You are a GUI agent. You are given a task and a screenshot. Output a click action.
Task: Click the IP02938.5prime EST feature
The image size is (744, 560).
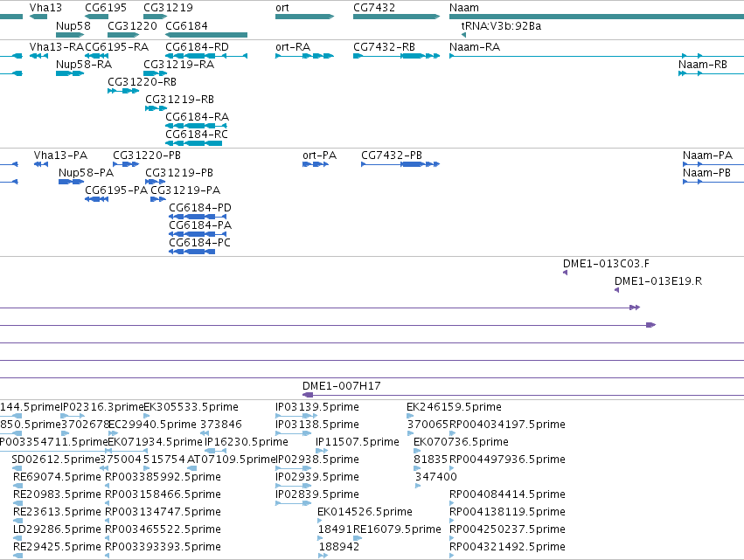pyautogui.click(x=293, y=468)
